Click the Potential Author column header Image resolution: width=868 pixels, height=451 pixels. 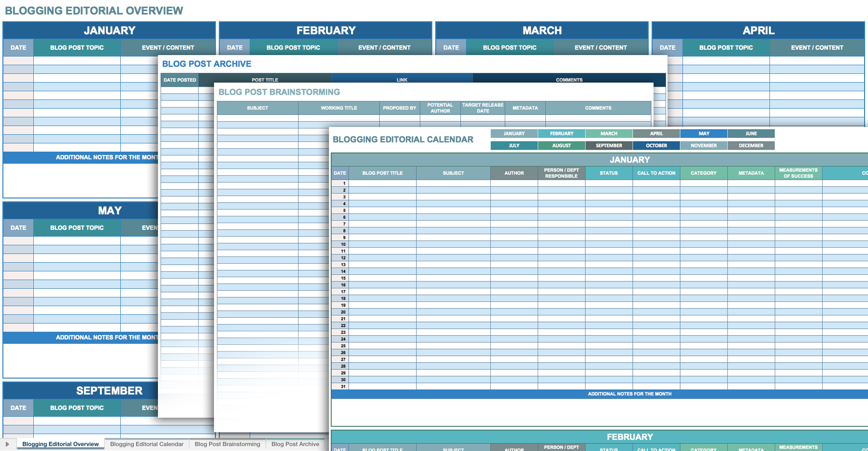(440, 108)
